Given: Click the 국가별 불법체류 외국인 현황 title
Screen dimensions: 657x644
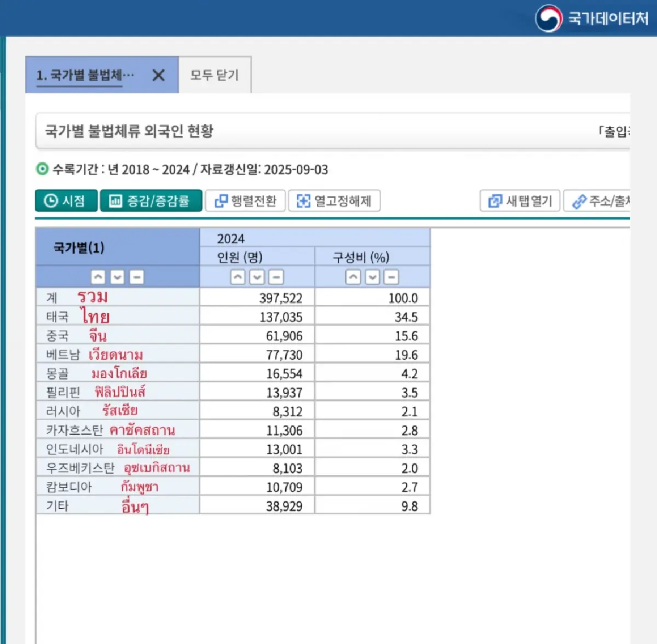Looking at the screenshot, I should click(129, 131).
